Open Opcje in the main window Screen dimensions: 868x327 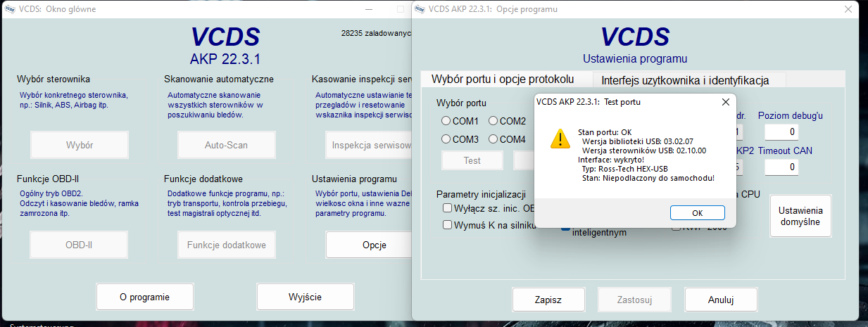pyautogui.click(x=369, y=245)
